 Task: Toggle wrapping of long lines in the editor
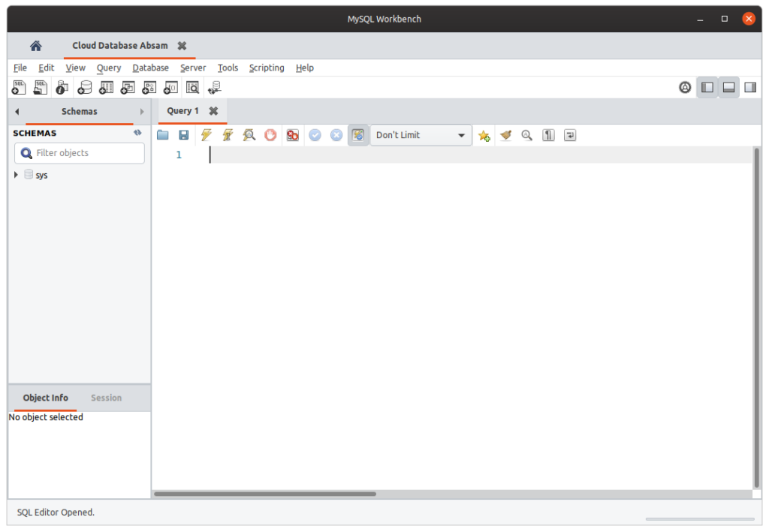point(569,135)
